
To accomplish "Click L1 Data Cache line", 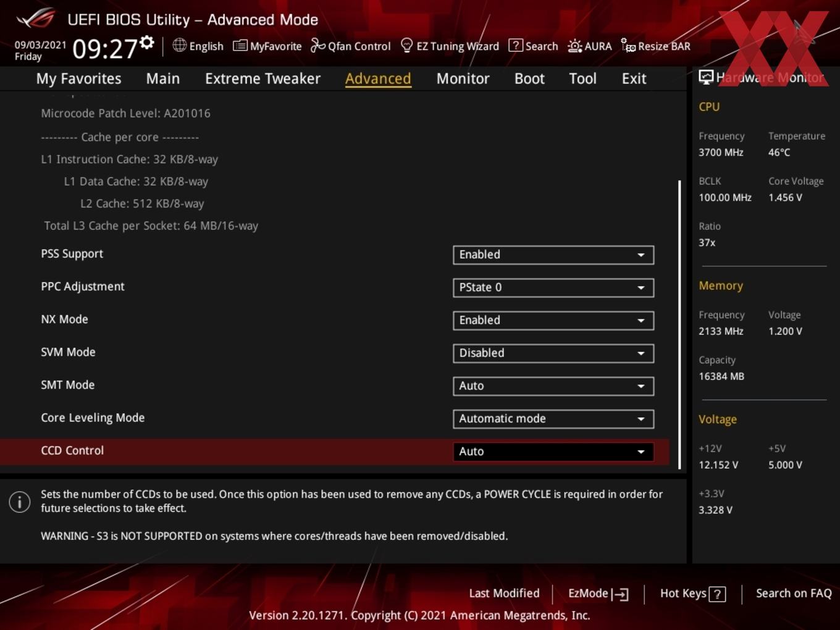I will click(136, 181).
